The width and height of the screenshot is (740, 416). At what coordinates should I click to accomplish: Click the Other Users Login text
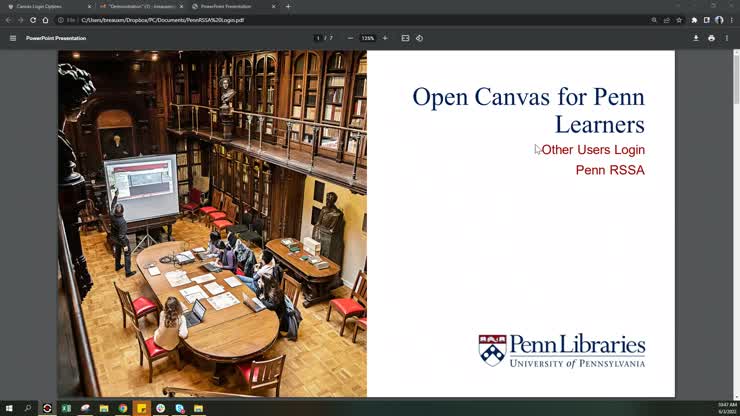coord(592,150)
